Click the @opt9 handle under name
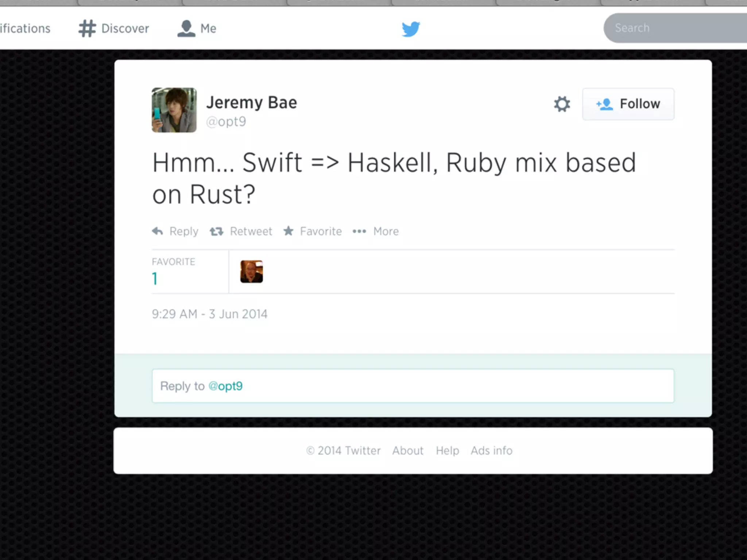This screenshot has height=560, width=747. click(226, 122)
